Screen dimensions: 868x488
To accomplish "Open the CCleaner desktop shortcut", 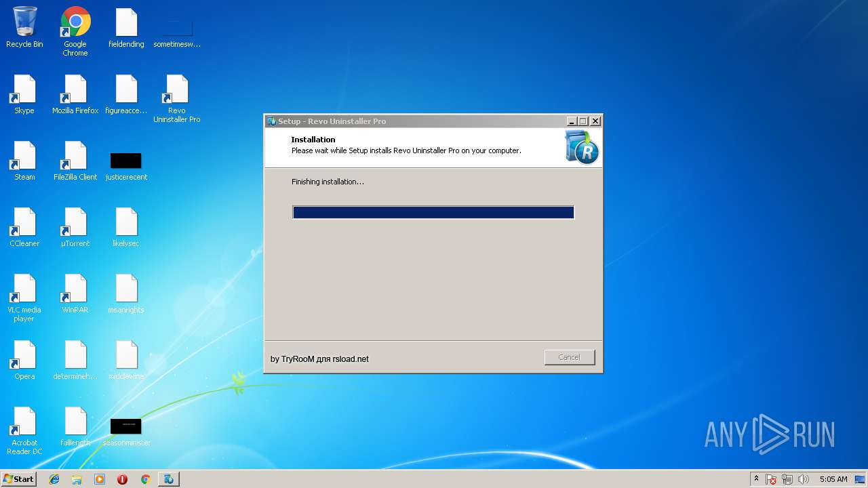I will click(24, 228).
